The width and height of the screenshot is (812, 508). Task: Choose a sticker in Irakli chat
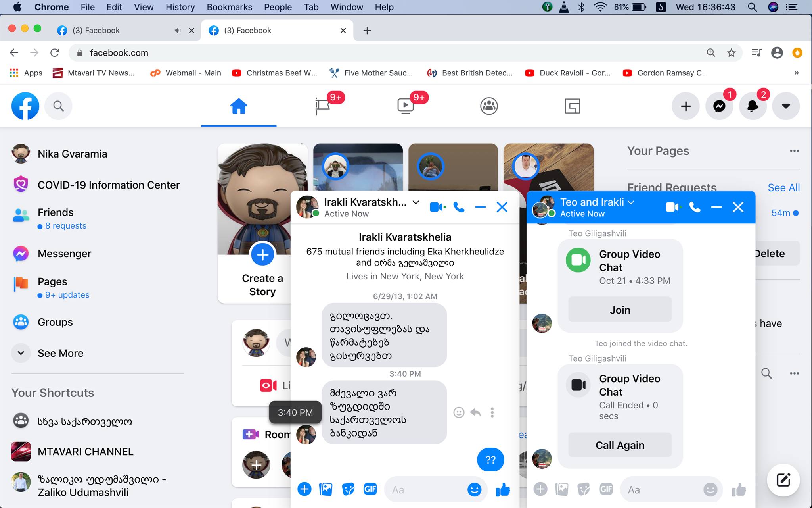(x=348, y=489)
